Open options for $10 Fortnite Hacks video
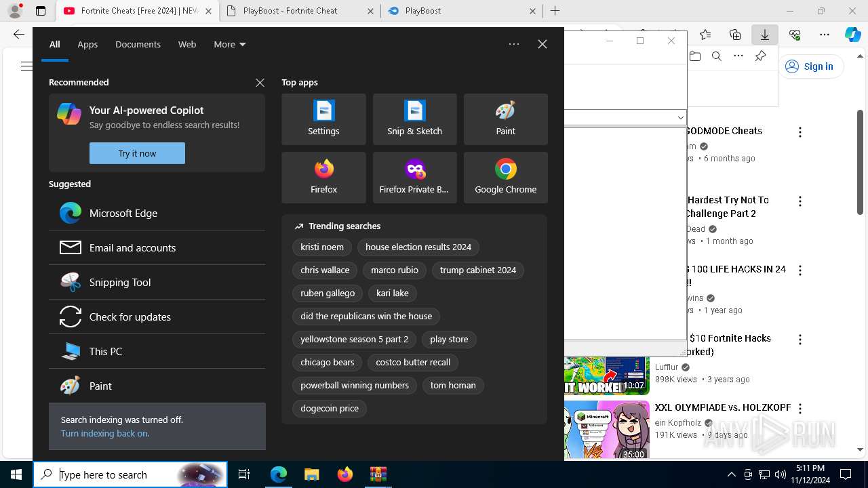 point(800,340)
